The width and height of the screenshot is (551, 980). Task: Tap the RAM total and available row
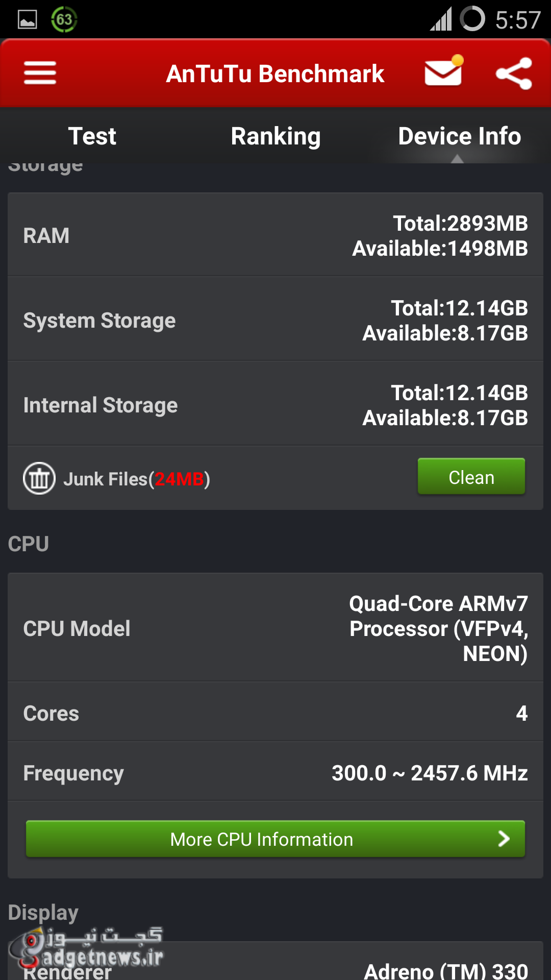point(275,235)
